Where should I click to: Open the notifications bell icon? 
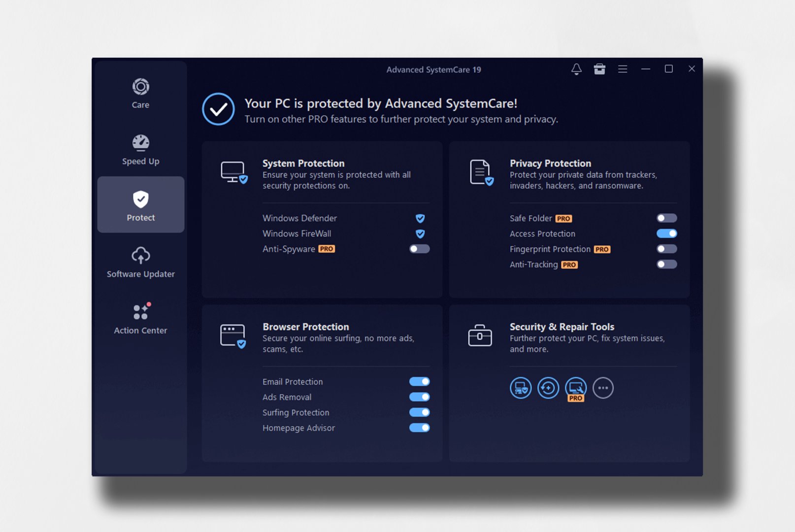pos(576,69)
